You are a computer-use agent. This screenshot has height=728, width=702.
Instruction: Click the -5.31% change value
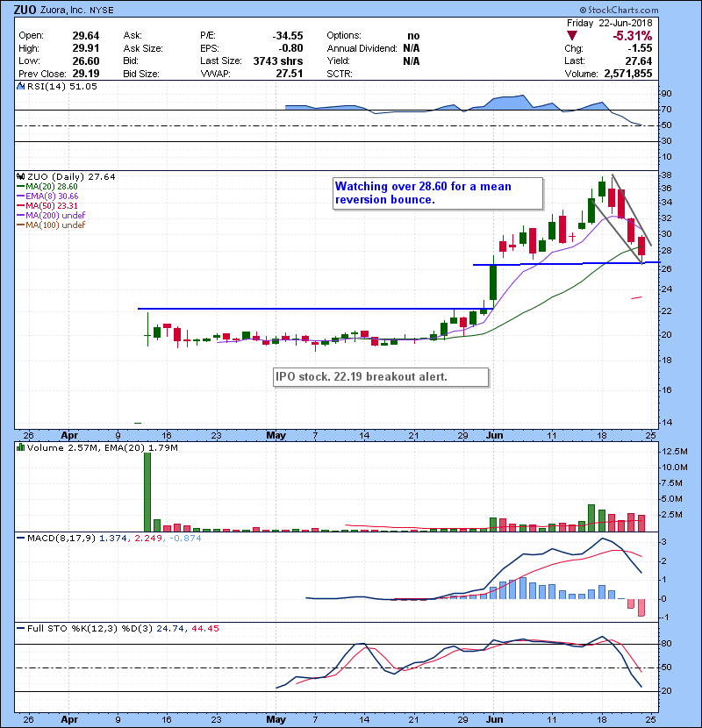(633, 36)
